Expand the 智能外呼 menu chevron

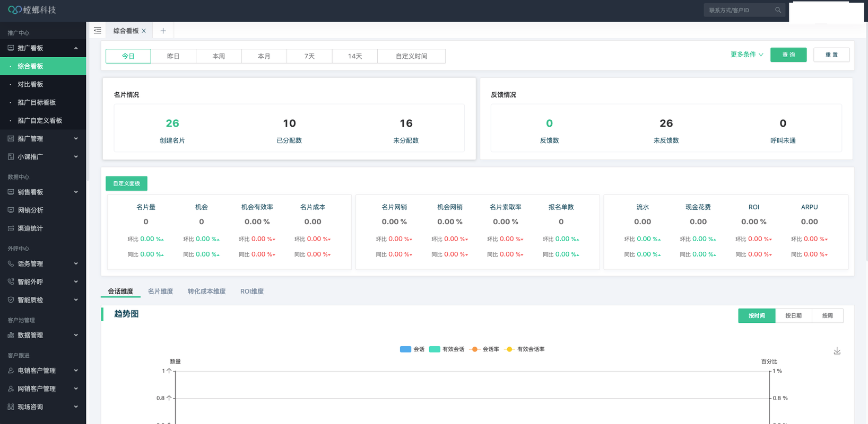[x=76, y=281]
